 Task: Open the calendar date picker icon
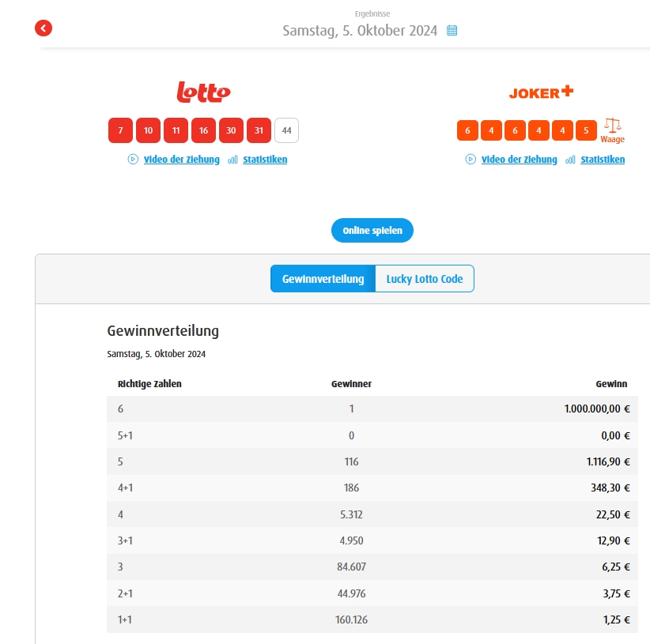(x=452, y=30)
